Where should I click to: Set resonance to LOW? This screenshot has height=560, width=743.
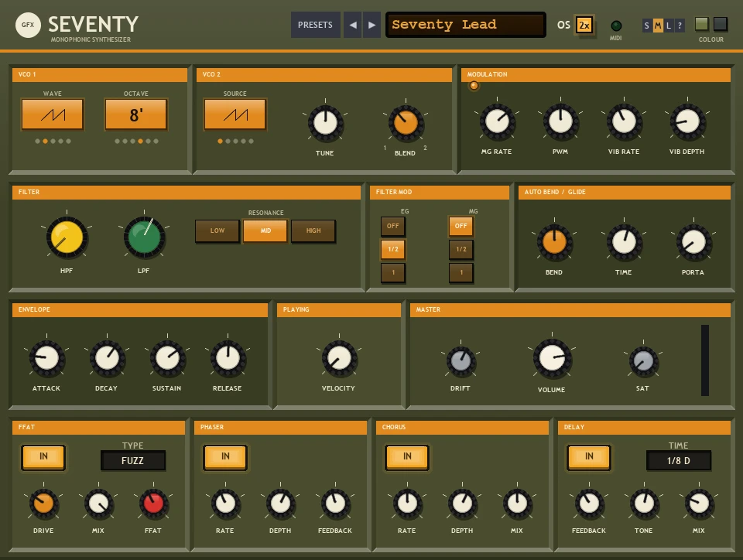(x=217, y=231)
